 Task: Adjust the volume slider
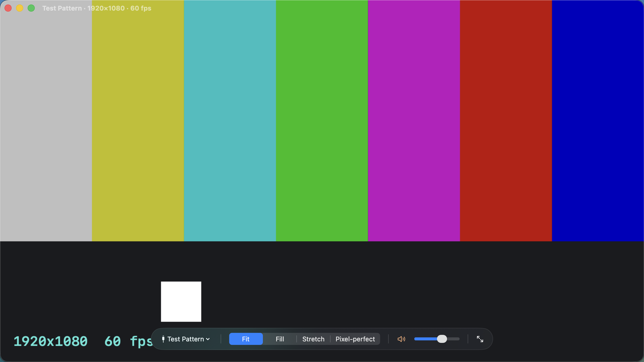[437, 339]
